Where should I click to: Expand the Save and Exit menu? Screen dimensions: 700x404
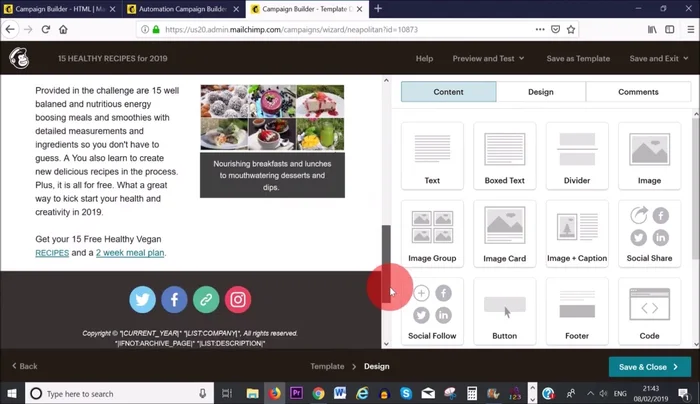coord(659,59)
